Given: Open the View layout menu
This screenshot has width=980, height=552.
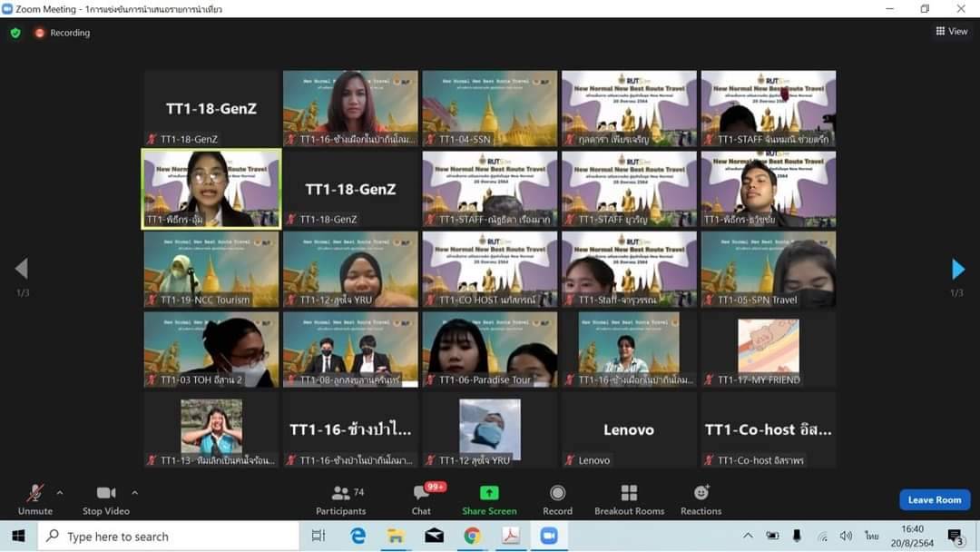Looking at the screenshot, I should [952, 31].
